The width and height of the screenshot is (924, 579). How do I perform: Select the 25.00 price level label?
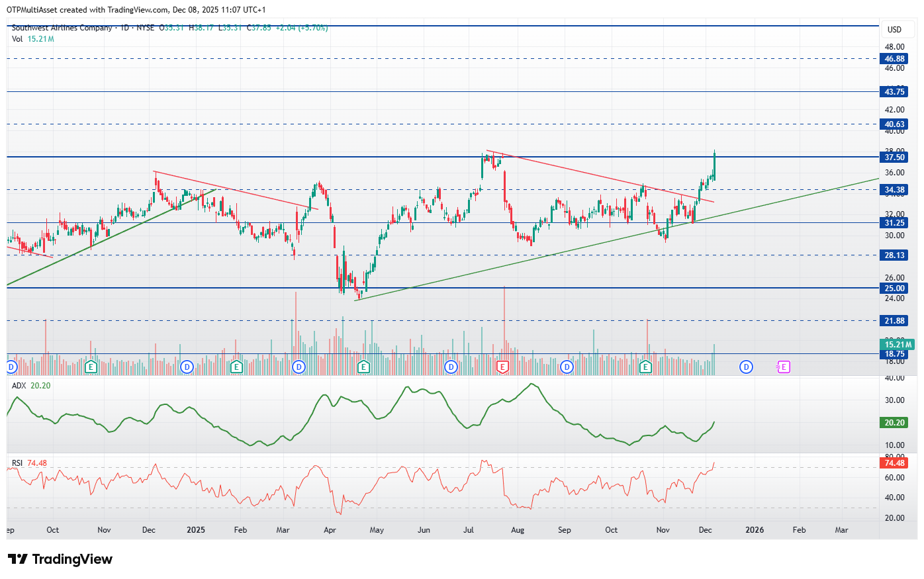[x=894, y=289]
